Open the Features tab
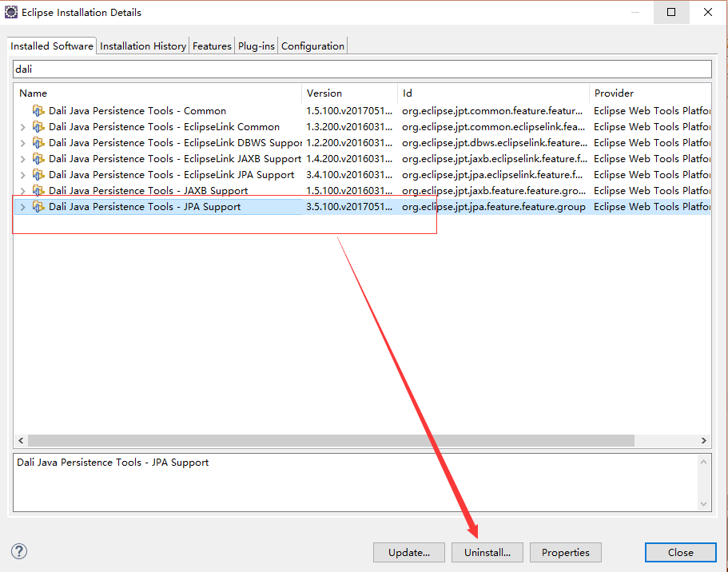The width and height of the screenshot is (728, 572). pos(212,46)
